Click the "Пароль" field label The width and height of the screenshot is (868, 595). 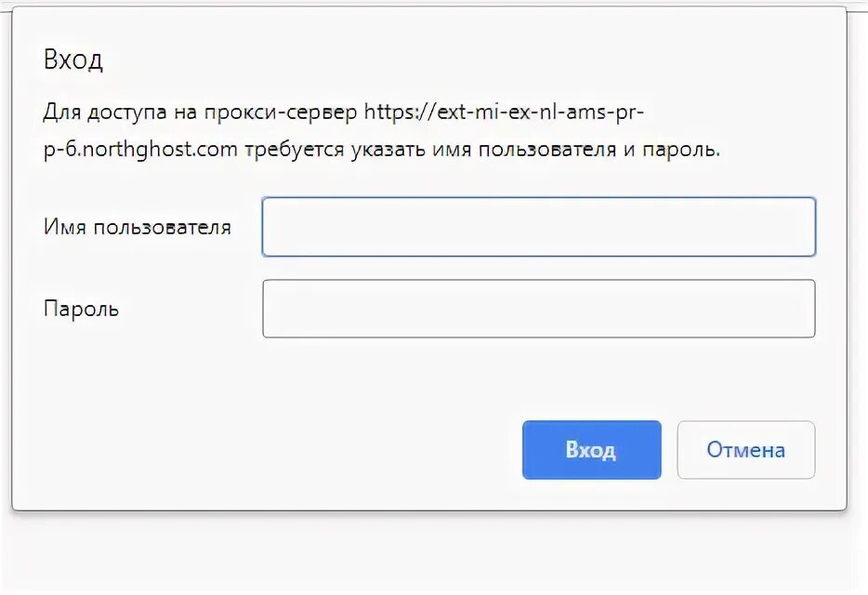pos(81,309)
